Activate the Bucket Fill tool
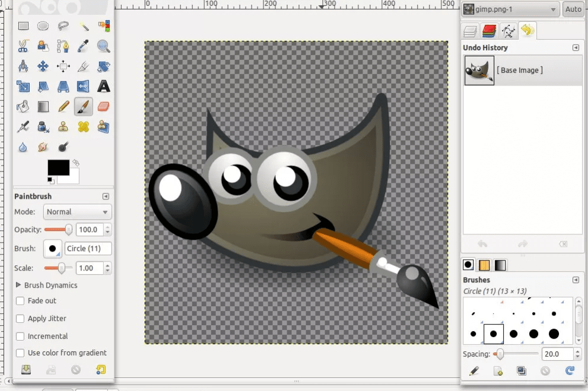This screenshot has width=588, height=391. 23,106
